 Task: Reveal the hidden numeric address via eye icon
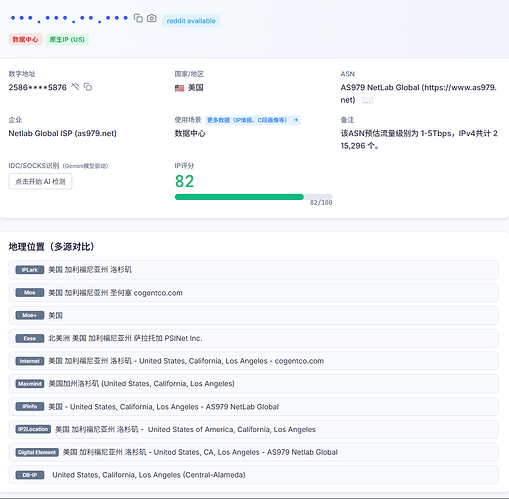(x=75, y=87)
